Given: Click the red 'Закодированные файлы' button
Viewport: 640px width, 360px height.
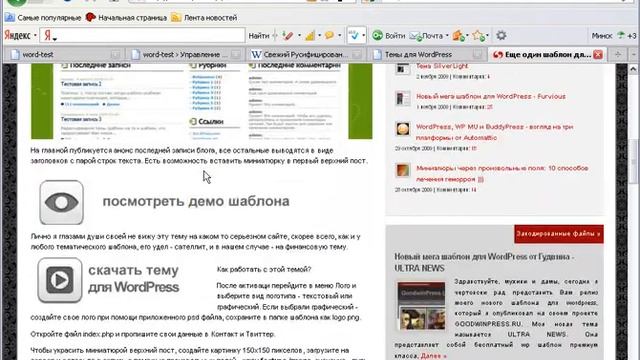Looking at the screenshot, I should click(x=559, y=234).
